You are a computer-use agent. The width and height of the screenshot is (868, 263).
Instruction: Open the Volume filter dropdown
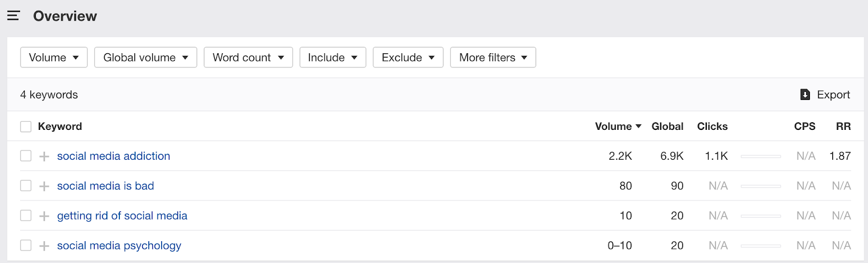54,58
